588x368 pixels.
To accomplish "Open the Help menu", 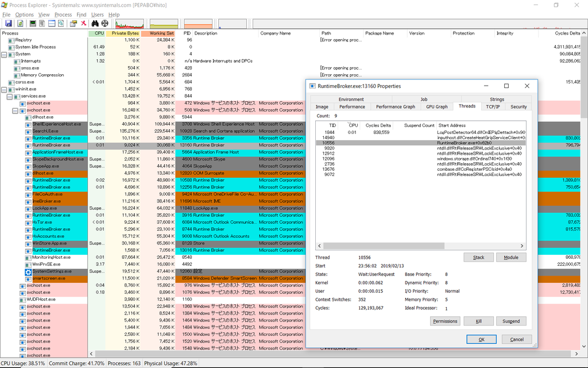I will [114, 14].
